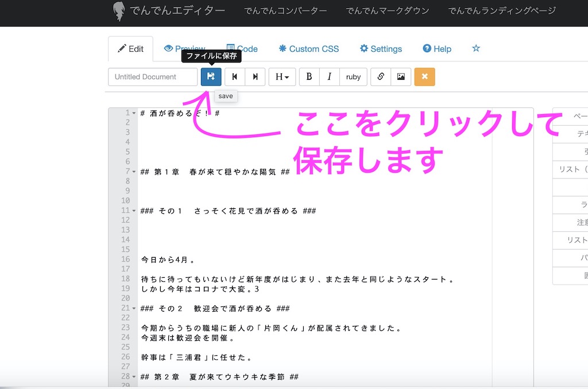Viewport: 588px width, 389px height.
Task: Open the Help tab
Action: [437, 49]
